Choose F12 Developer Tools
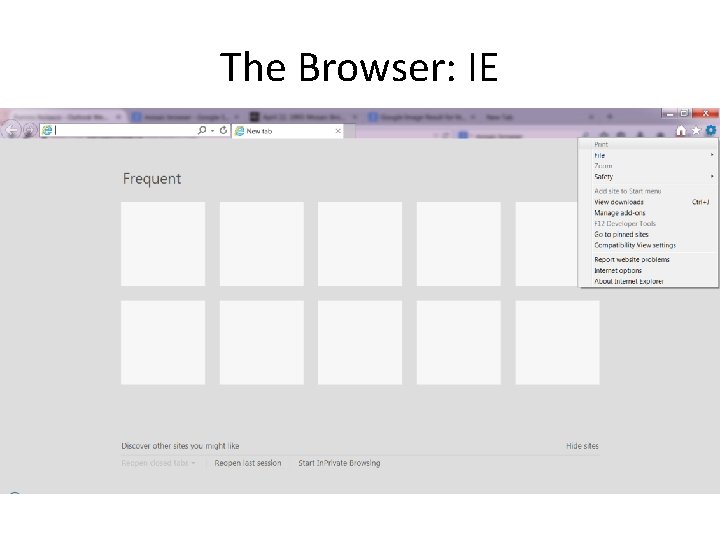The width and height of the screenshot is (720, 540). (648, 224)
